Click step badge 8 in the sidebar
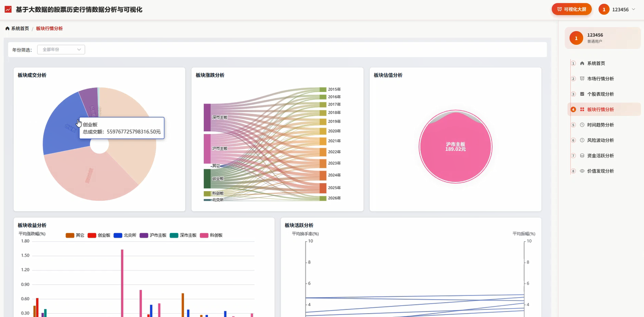The image size is (644, 317). pyautogui.click(x=573, y=171)
